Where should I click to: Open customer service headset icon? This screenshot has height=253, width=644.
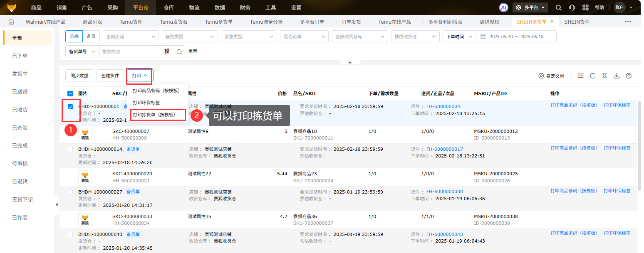(x=572, y=7)
